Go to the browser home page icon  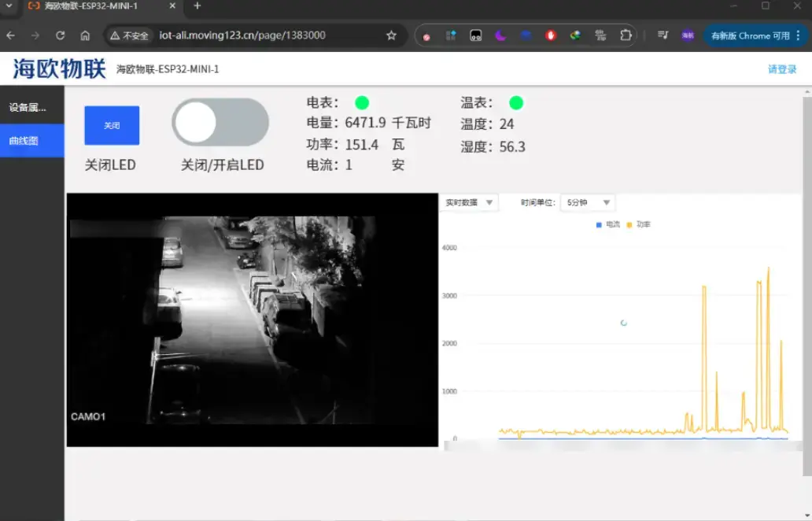(85, 35)
